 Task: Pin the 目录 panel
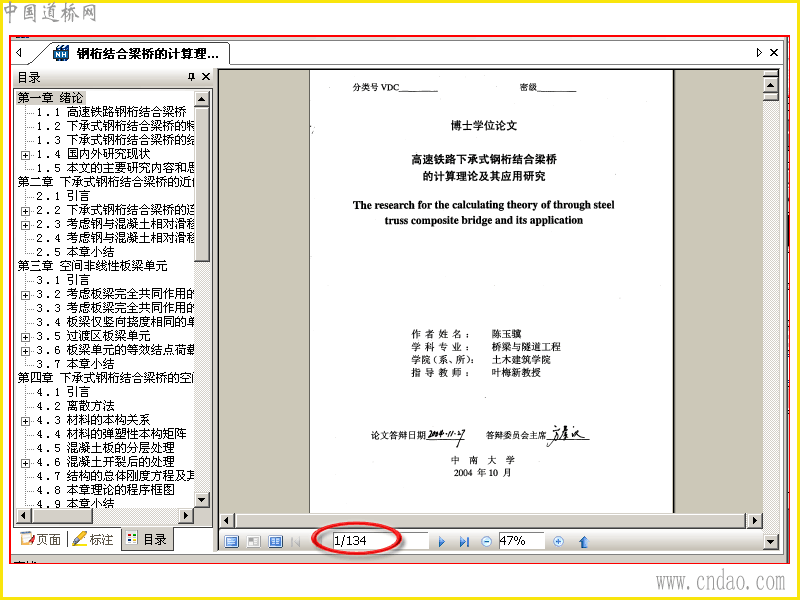tap(191, 77)
